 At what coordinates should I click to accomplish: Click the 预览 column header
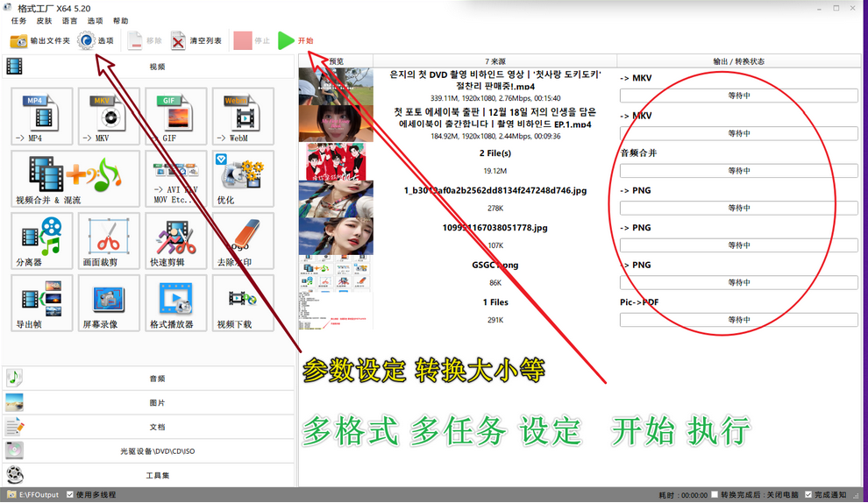coord(336,61)
